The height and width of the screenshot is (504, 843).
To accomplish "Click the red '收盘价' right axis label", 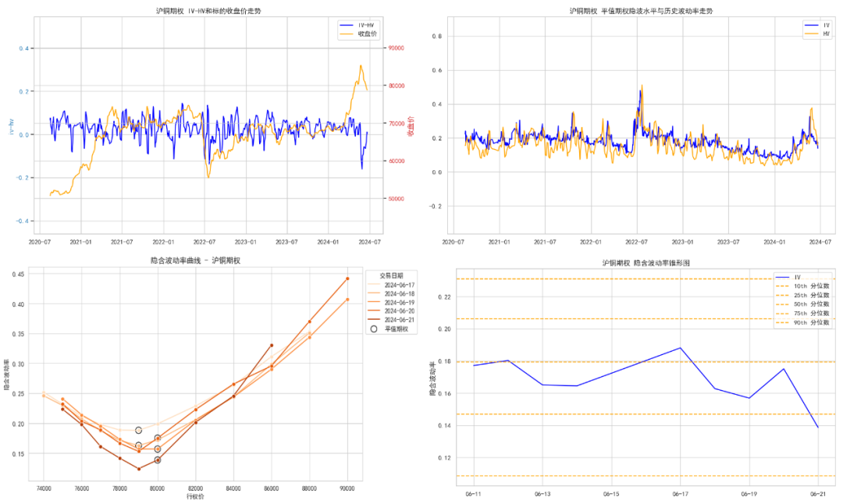I will click(411, 126).
